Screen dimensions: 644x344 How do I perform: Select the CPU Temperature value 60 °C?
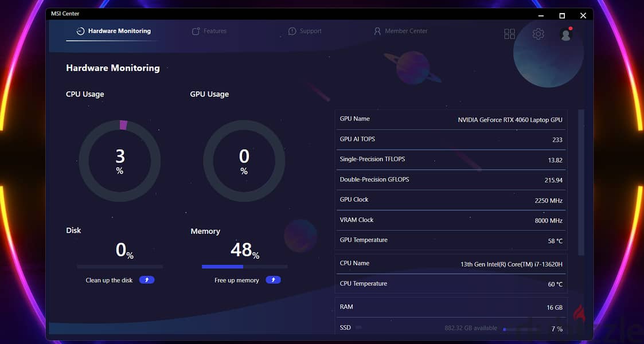click(x=555, y=284)
